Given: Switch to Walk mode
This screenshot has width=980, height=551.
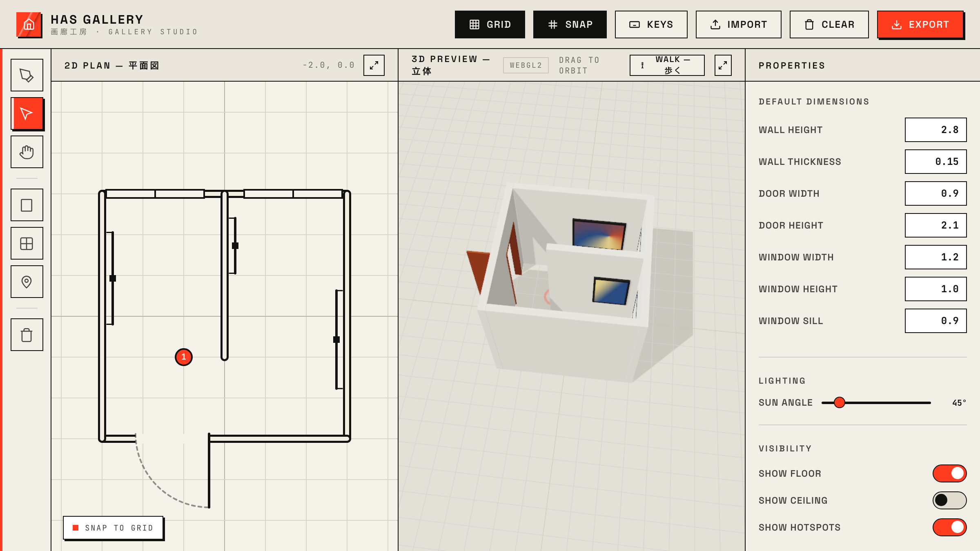Looking at the screenshot, I should [x=667, y=65].
